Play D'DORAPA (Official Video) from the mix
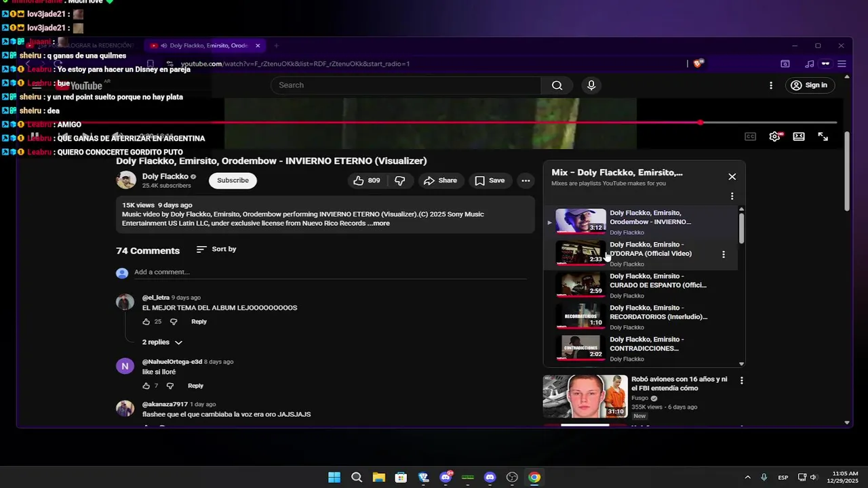Screen dimensions: 868x488 coord(640,253)
